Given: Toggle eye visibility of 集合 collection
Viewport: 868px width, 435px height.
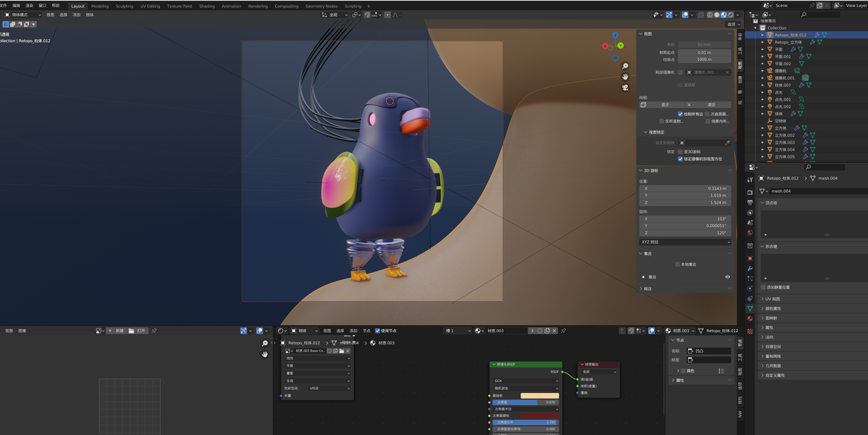Looking at the screenshot, I should (726, 277).
